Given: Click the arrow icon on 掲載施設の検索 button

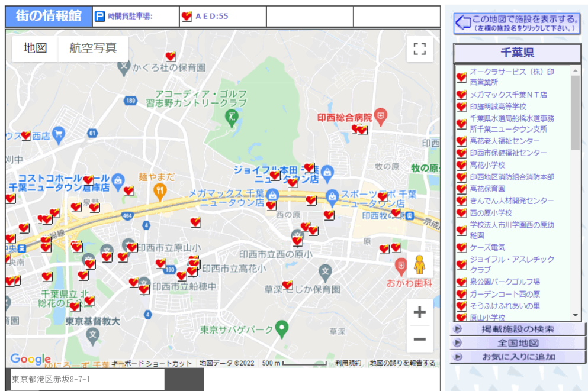Looking at the screenshot, I should pyautogui.click(x=458, y=329).
